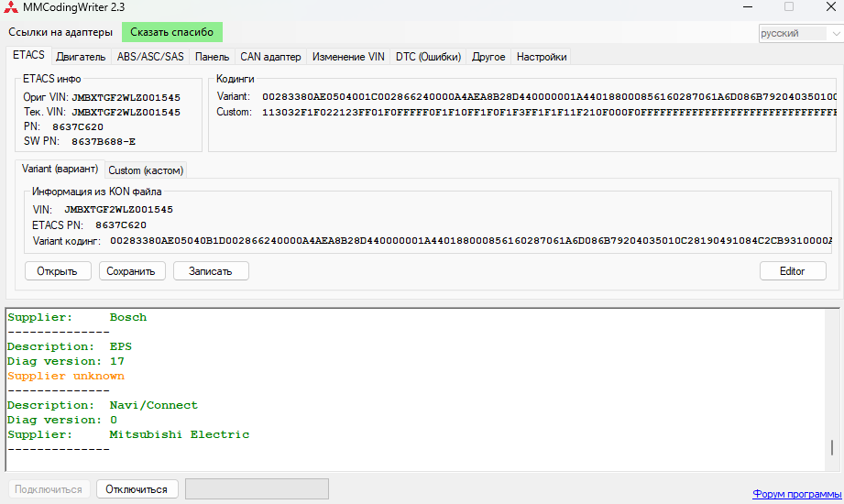This screenshot has width=844, height=504.
Task: Open the Форум программы link
Action: pos(796,494)
